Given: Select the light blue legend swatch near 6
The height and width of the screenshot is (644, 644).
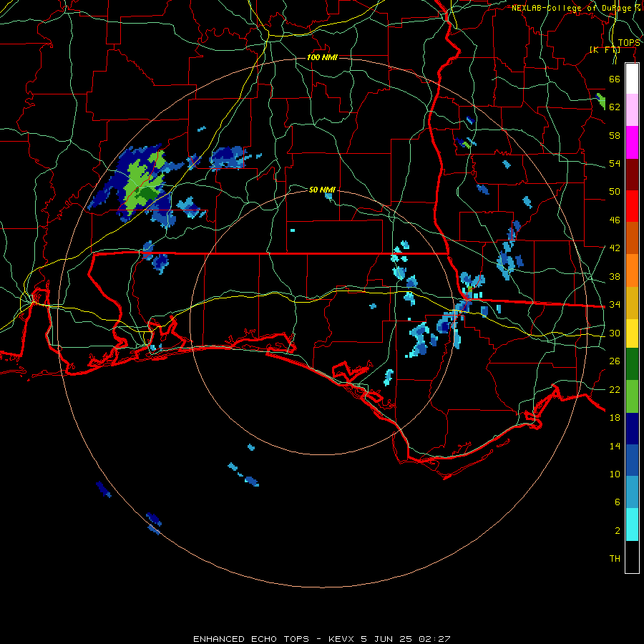Looking at the screenshot, I should 632,492.
